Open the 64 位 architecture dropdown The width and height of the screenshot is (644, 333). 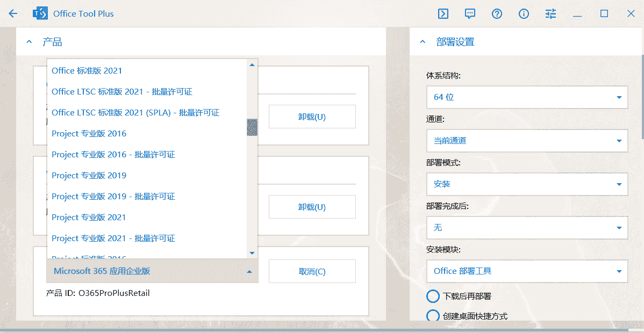pos(527,97)
